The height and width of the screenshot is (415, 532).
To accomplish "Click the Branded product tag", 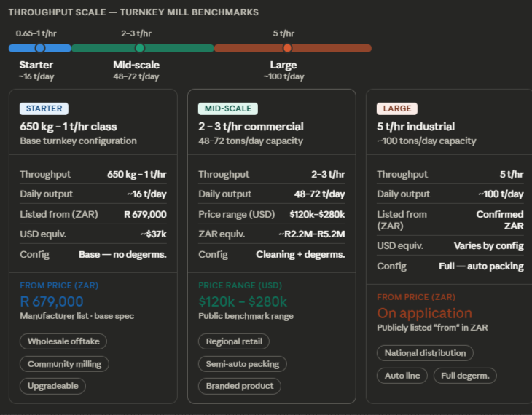I will 239,386.
